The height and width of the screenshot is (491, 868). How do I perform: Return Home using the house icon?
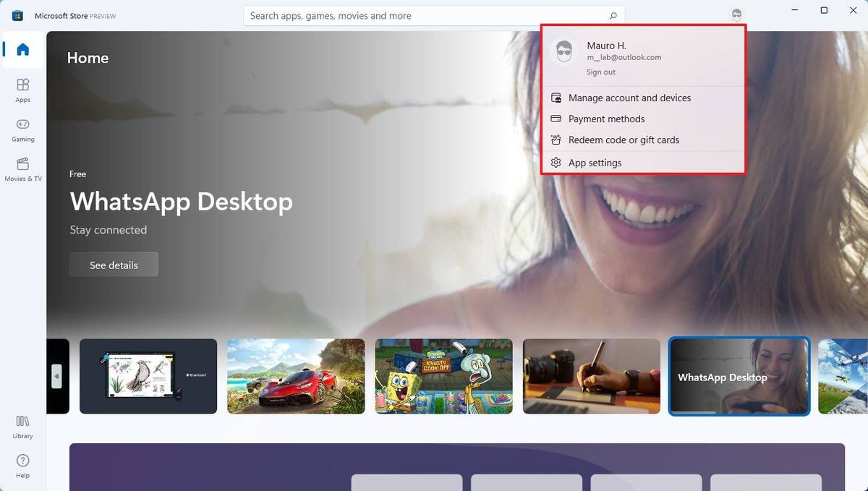tap(22, 50)
